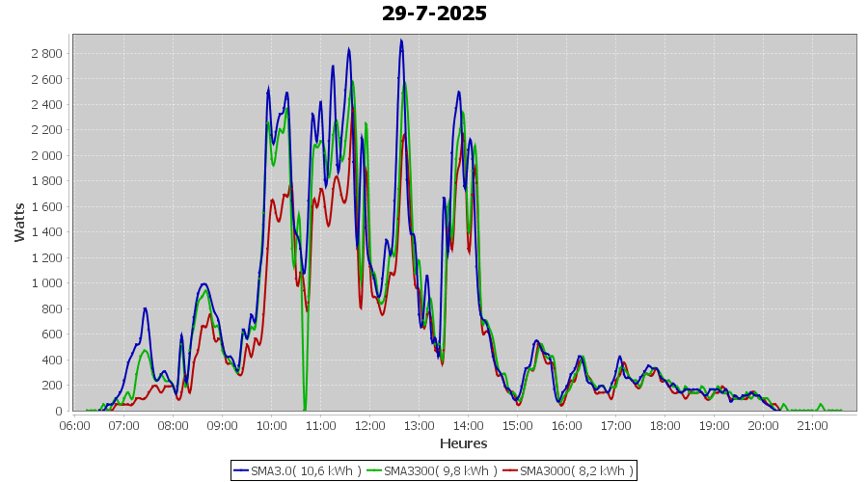Image resolution: width=868 pixels, height=482 pixels.
Task: Click the 20:00 time label
Action: [x=764, y=426]
